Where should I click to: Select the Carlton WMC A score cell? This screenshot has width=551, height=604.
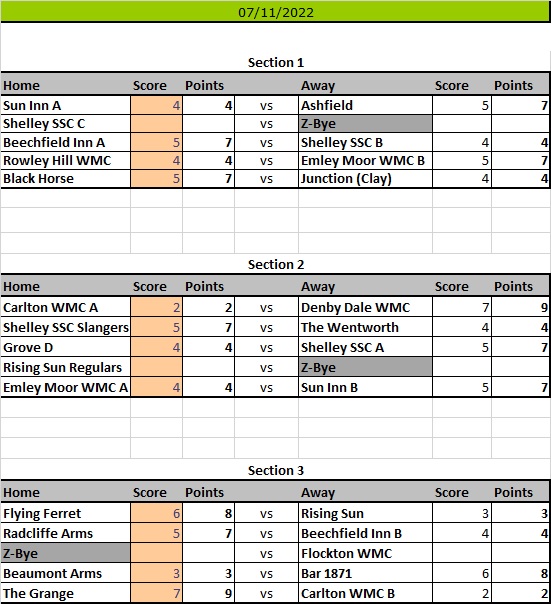156,307
